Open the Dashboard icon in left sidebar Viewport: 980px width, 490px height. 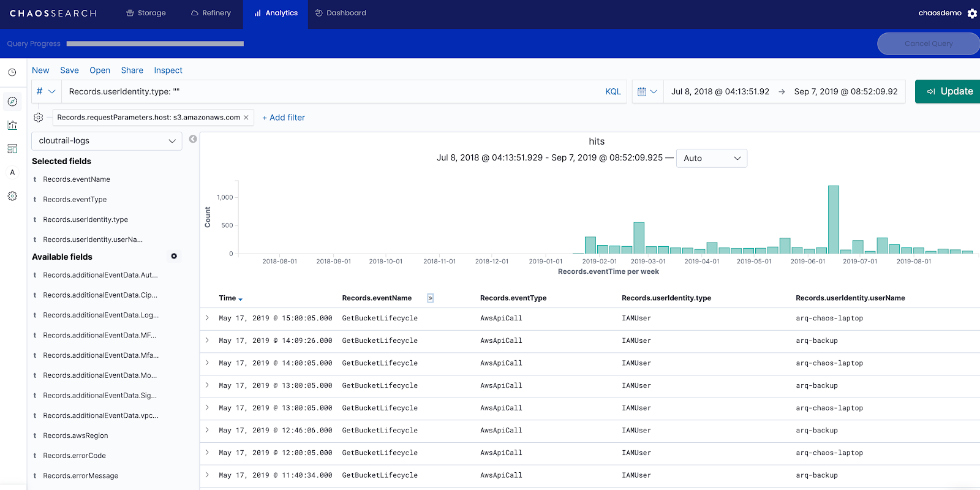[12, 149]
